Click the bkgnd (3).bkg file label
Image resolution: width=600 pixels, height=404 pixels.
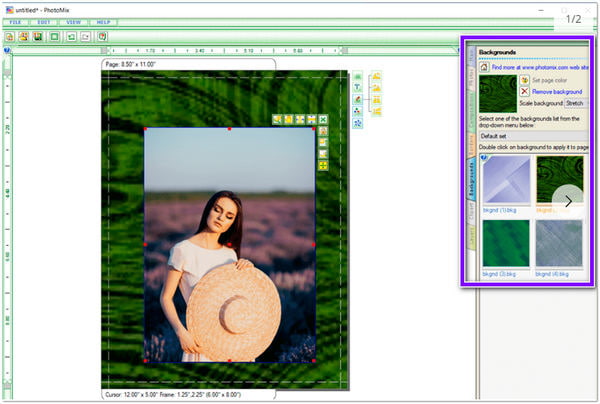coord(499,274)
